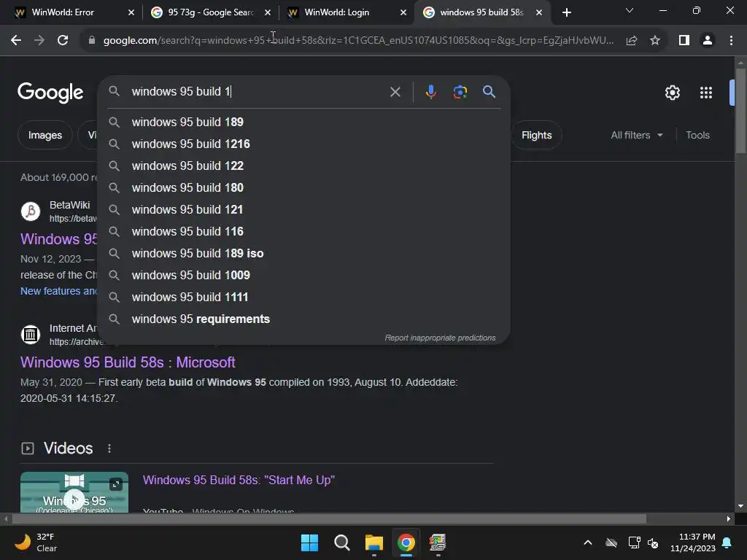
Task: Show hidden system tray icons
Action: tap(588, 542)
